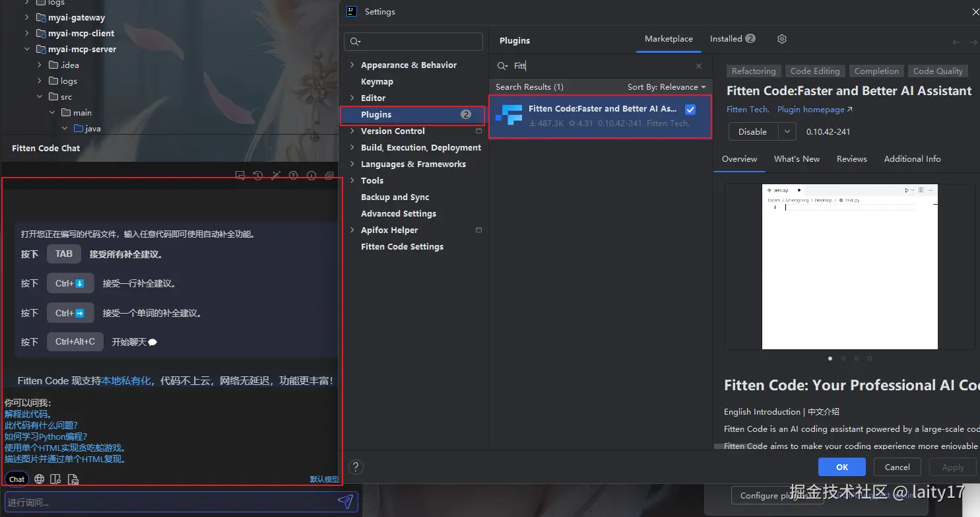Image resolution: width=980 pixels, height=517 pixels.
Task: Open the Fitten Tech. vendor link in details
Action: click(748, 110)
